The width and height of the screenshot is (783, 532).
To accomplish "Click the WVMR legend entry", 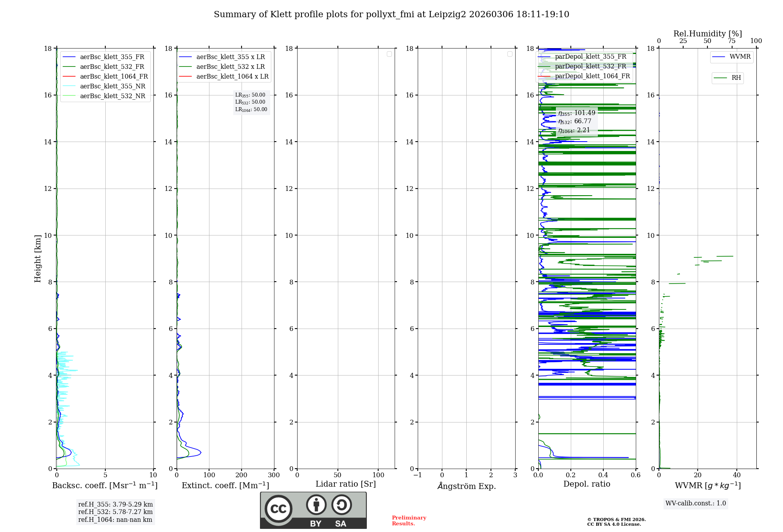I will click(x=740, y=57).
